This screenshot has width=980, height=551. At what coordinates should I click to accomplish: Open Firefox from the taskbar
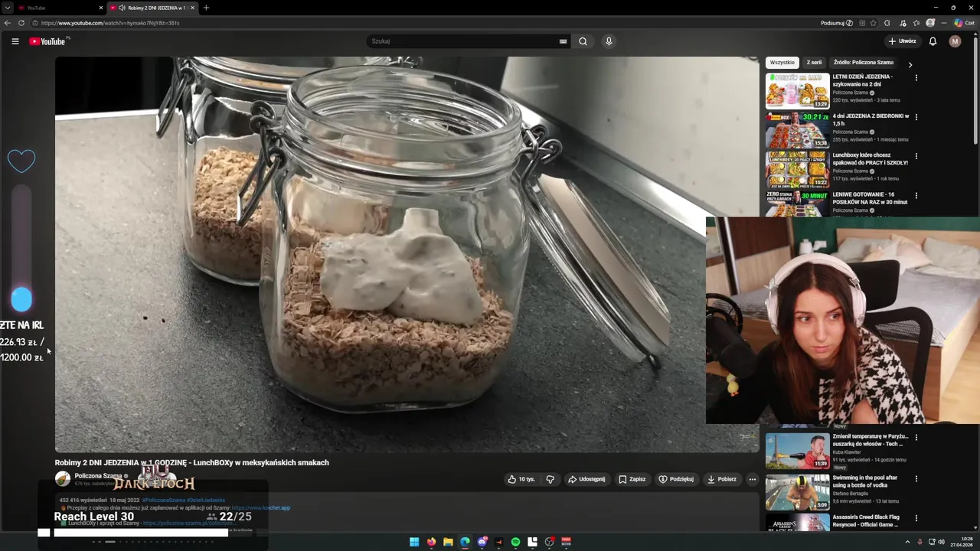coord(431,542)
